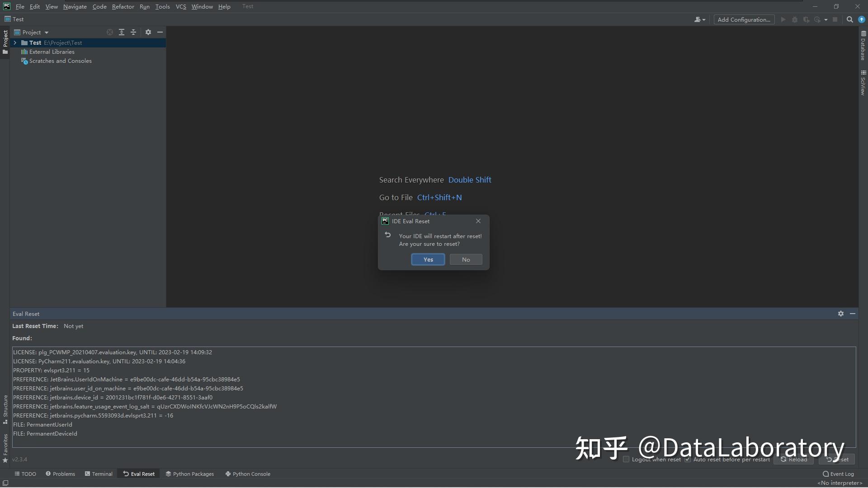This screenshot has height=488, width=868.
Task: Select the Collapse All icon in Project panel
Action: point(133,32)
